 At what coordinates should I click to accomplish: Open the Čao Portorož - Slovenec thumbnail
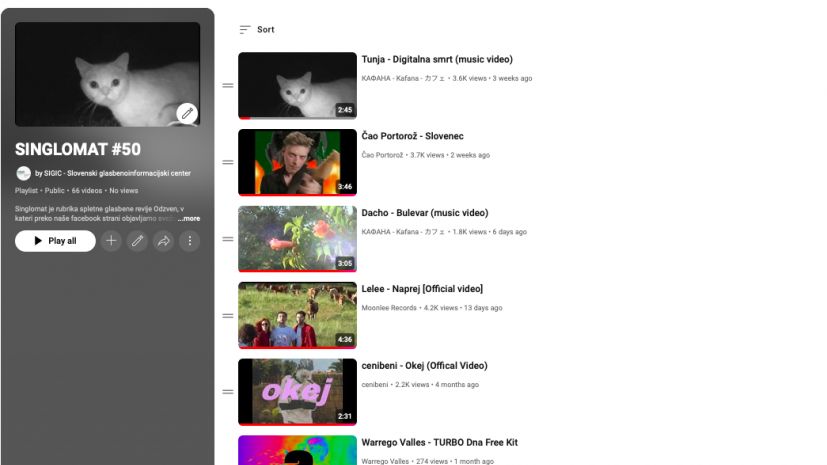click(x=297, y=162)
